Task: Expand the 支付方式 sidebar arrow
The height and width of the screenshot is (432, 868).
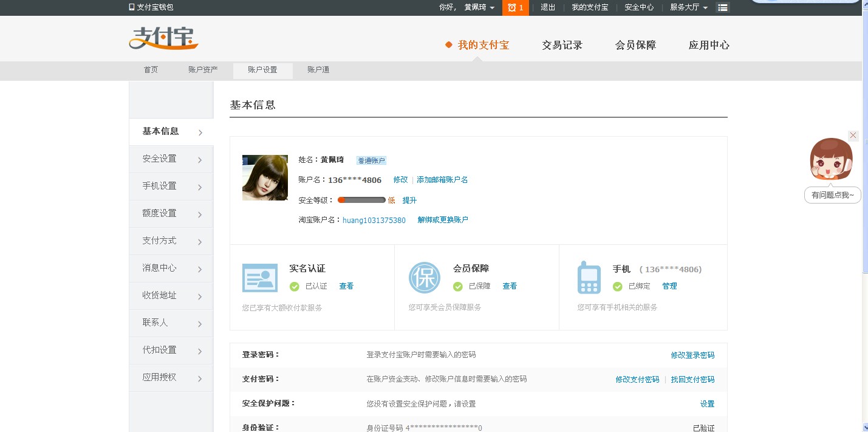Action: [x=200, y=242]
